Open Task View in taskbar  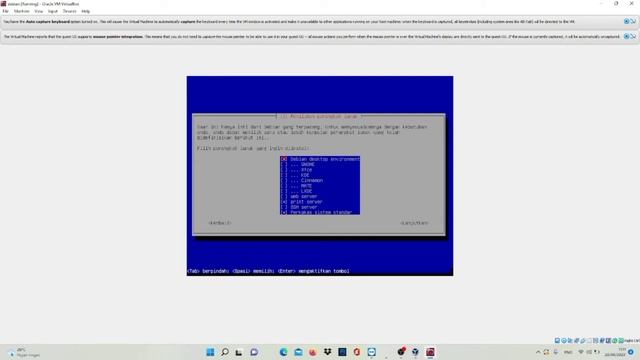point(239,352)
